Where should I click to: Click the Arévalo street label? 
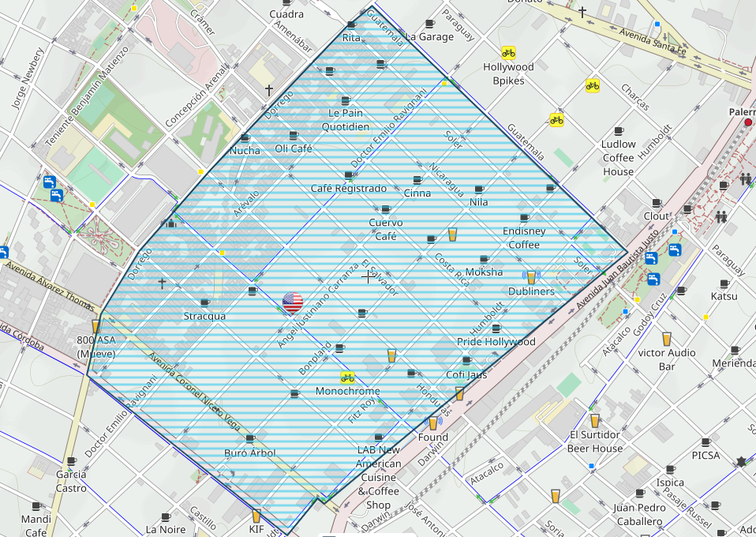pos(246,204)
